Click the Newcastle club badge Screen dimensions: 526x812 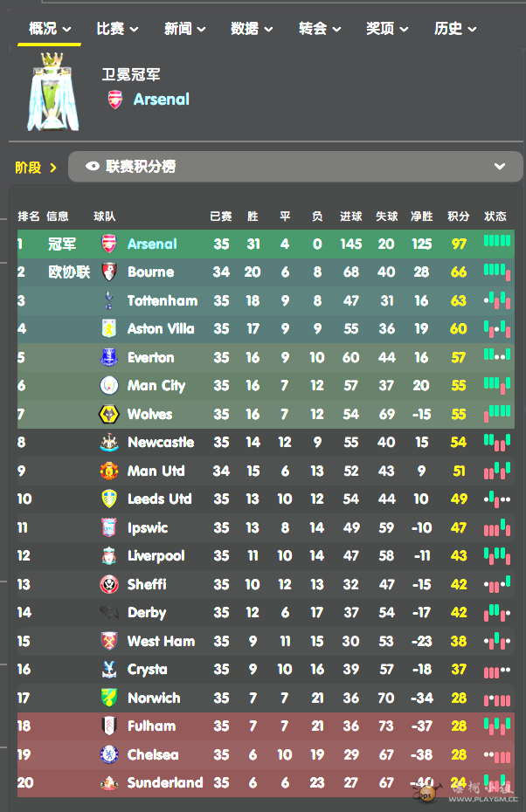pyautogui.click(x=109, y=443)
